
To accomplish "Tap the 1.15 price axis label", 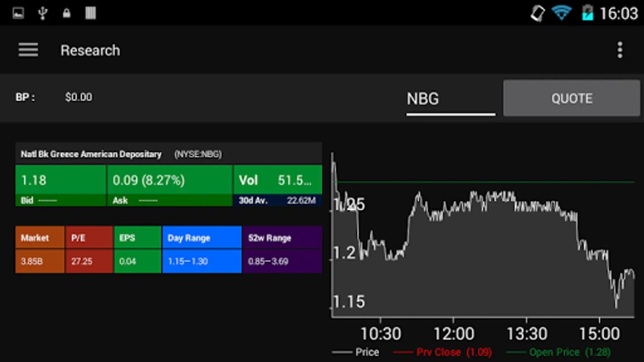I will [349, 302].
